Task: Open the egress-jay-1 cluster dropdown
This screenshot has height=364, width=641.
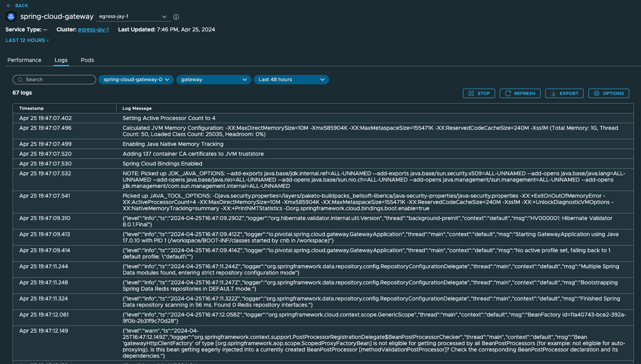Action: tap(133, 16)
